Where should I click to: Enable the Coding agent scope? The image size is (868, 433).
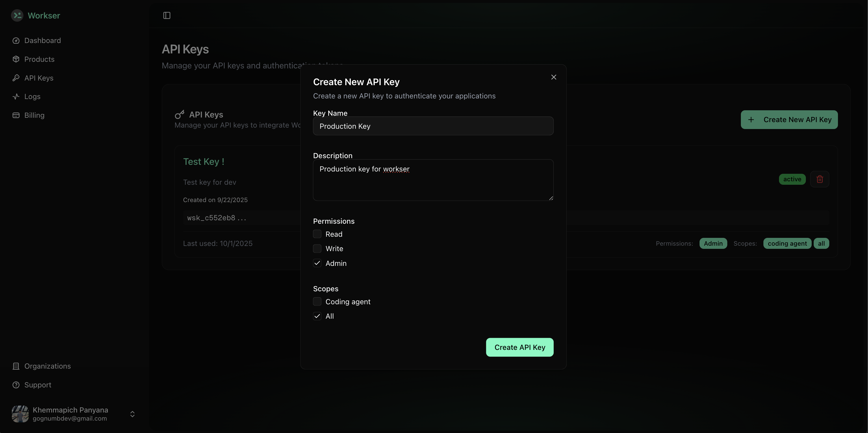tap(317, 301)
